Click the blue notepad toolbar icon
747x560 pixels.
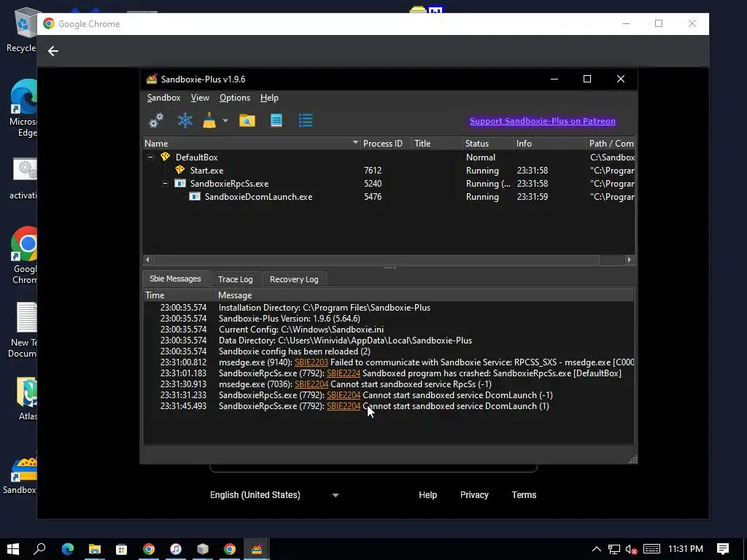(x=276, y=120)
